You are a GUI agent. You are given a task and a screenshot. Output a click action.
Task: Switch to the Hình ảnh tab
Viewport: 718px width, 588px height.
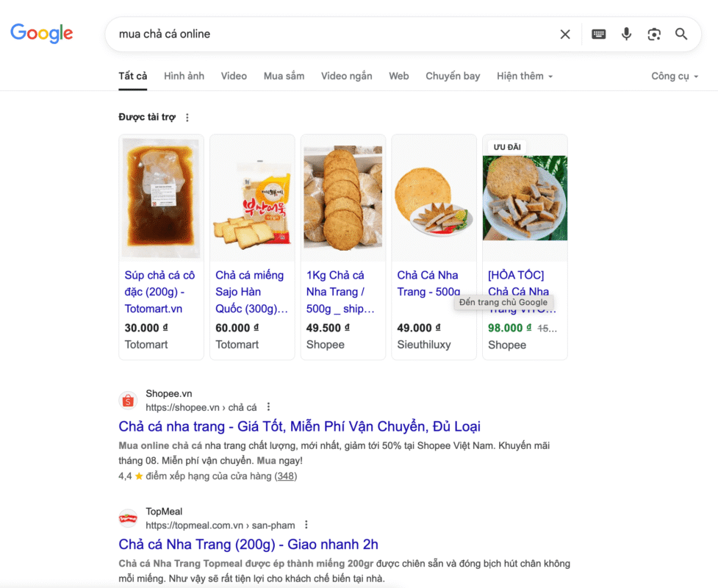tap(184, 76)
